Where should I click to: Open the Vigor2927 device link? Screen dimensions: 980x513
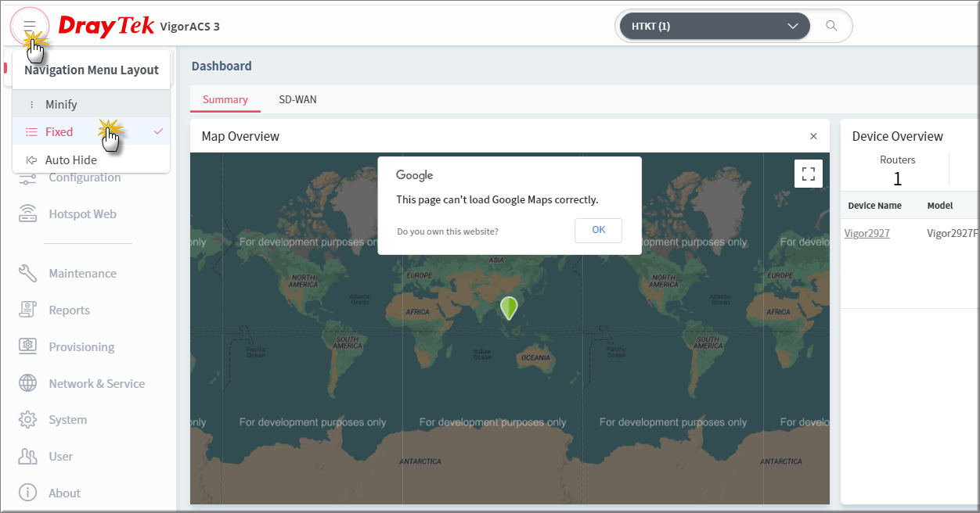pos(867,233)
